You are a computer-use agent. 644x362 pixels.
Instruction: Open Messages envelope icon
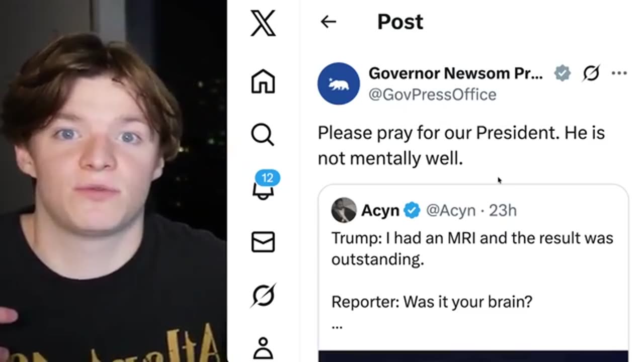pos(263,242)
